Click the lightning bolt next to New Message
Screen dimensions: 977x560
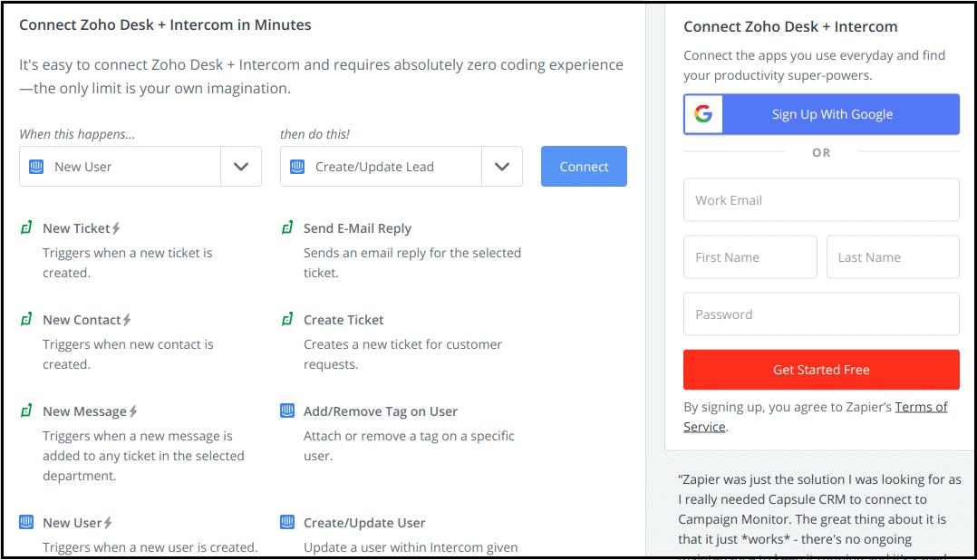click(133, 411)
